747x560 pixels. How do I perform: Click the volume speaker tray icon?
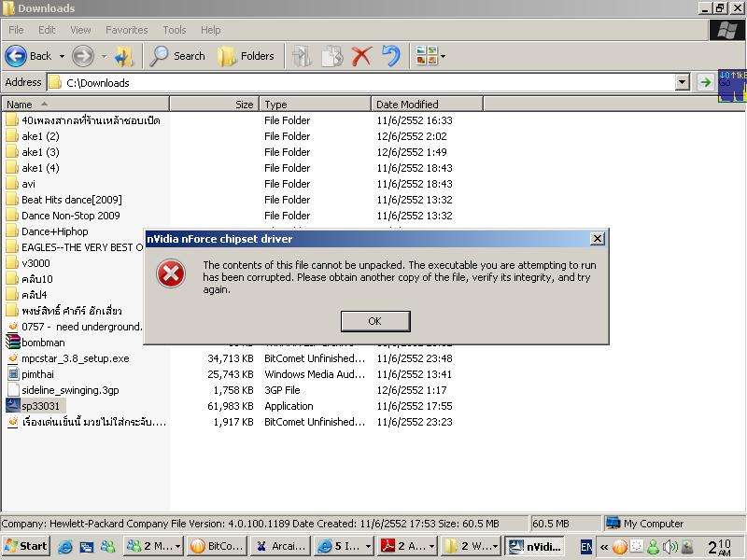[x=670, y=546]
